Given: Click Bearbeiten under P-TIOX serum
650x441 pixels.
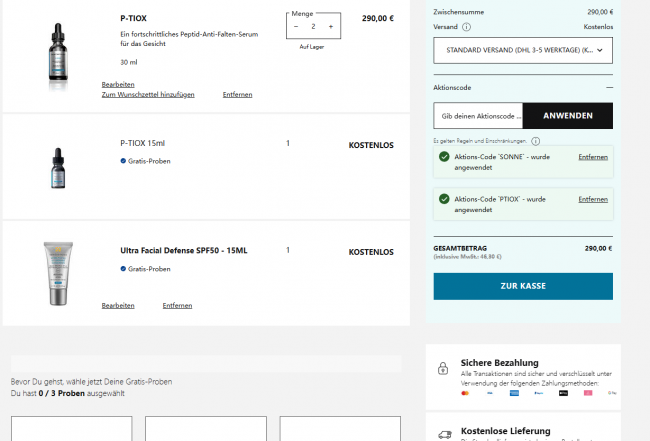Looking at the screenshot, I should 118,85.
